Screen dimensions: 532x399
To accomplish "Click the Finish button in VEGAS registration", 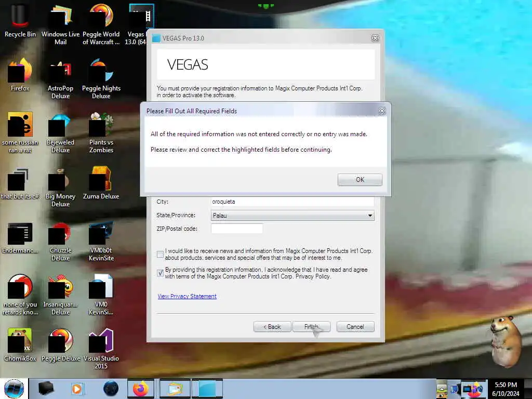I will click(x=311, y=327).
